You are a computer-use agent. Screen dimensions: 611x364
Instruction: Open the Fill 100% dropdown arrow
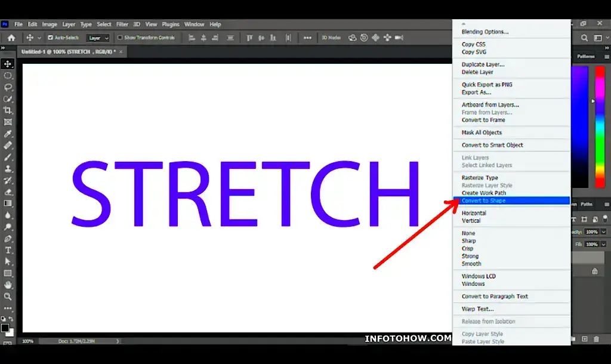604,244
